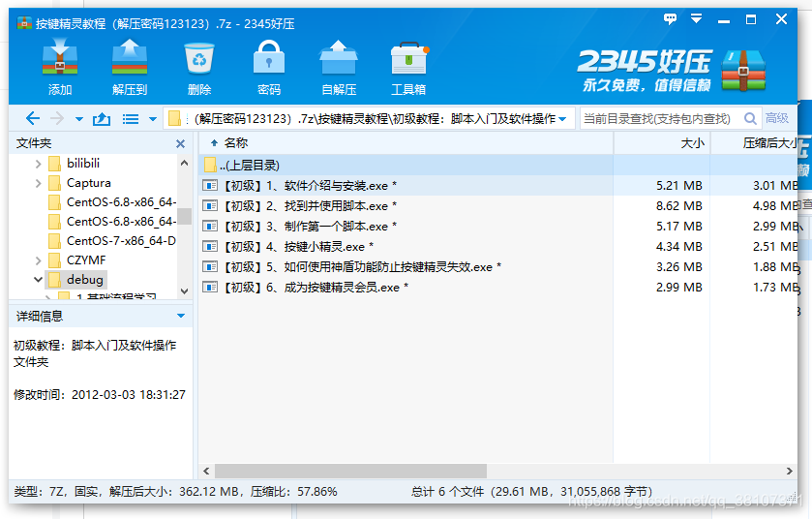
Task: Click the 2.99 MB size cell of file 6
Action: click(x=678, y=287)
